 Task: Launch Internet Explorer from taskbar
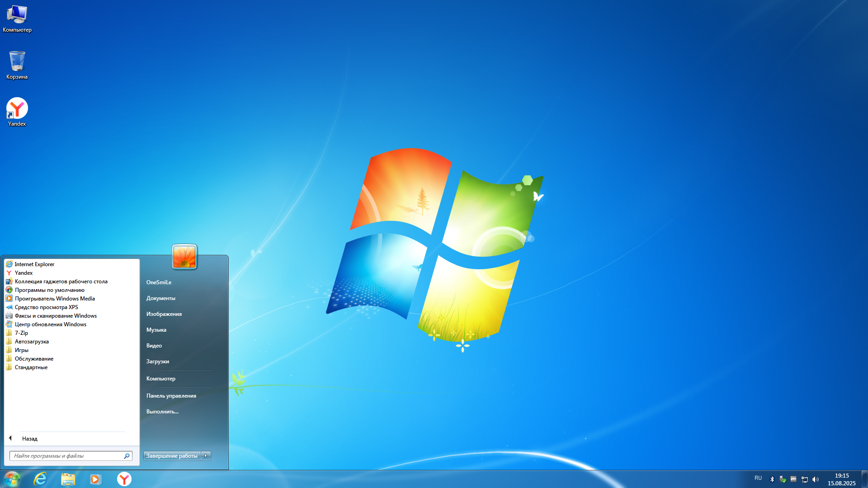click(40, 479)
